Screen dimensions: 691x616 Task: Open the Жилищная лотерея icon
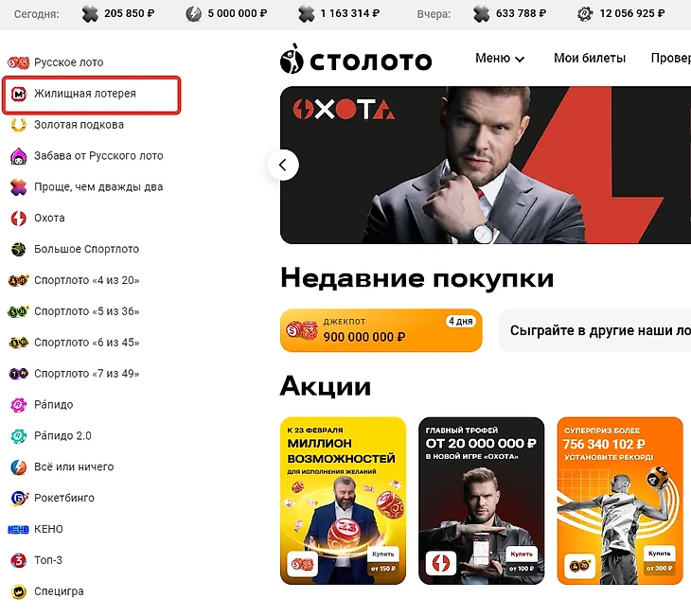click(19, 94)
